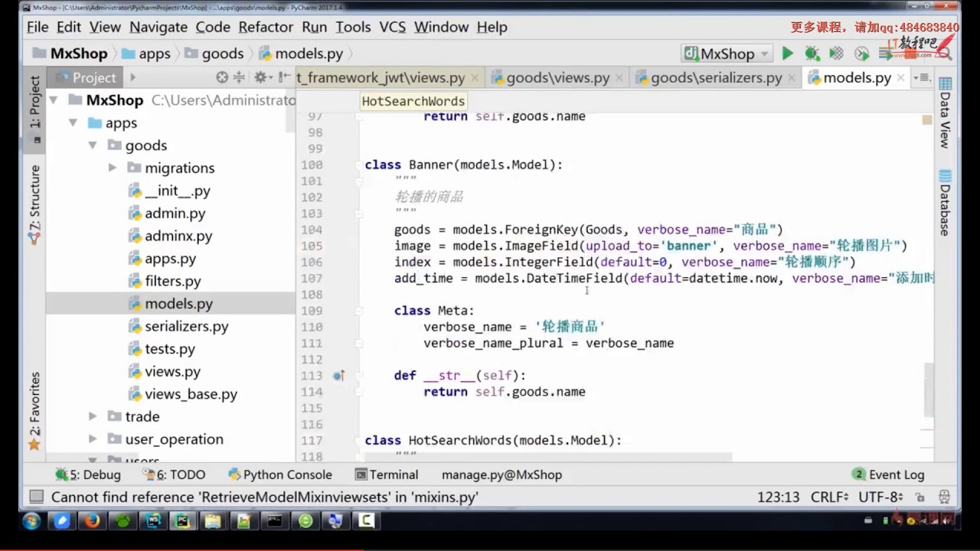This screenshot has width=980, height=551.
Task: Open the Event Log
Action: pyautogui.click(x=888, y=474)
